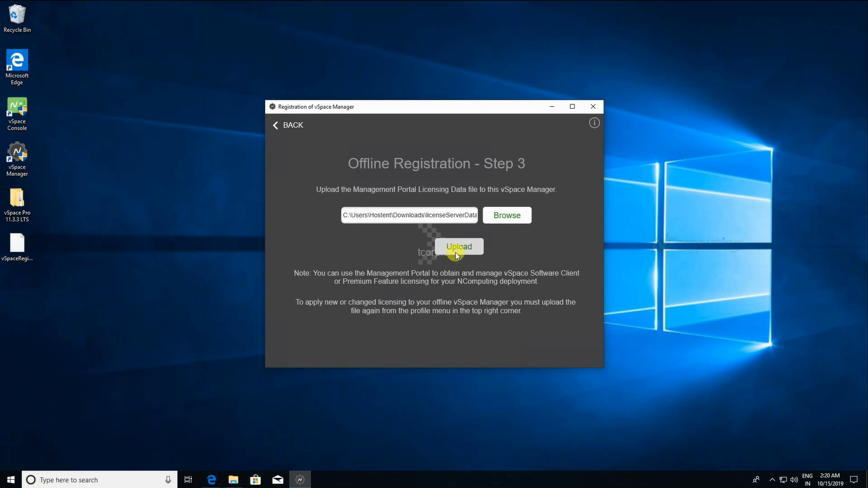Select the vSpaceRegi file on desktop
This screenshot has width=868, height=488.
point(17,247)
